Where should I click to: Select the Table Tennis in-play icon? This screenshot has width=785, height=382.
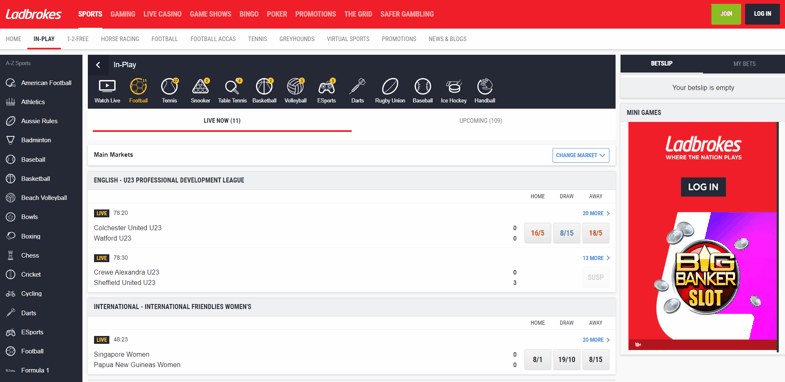(232, 91)
